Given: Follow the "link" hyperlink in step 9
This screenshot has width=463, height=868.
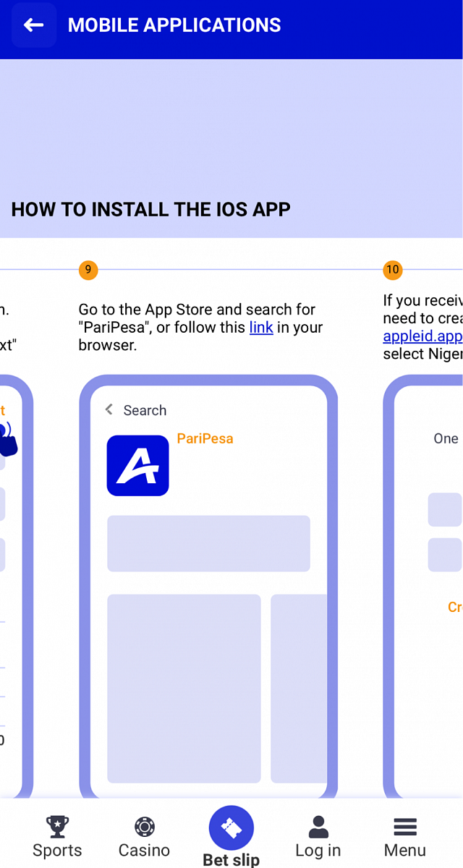Looking at the screenshot, I should [261, 328].
